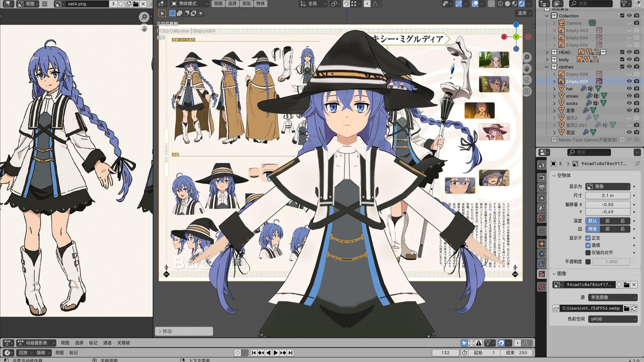Open the 物体模式 mode dropdown
This screenshot has width=644, height=362.
[190, 4]
